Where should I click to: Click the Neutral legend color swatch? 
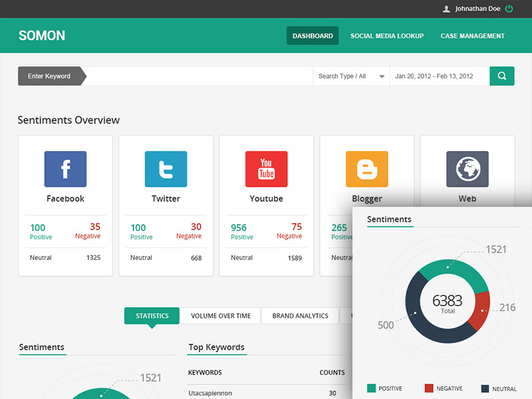tap(485, 388)
